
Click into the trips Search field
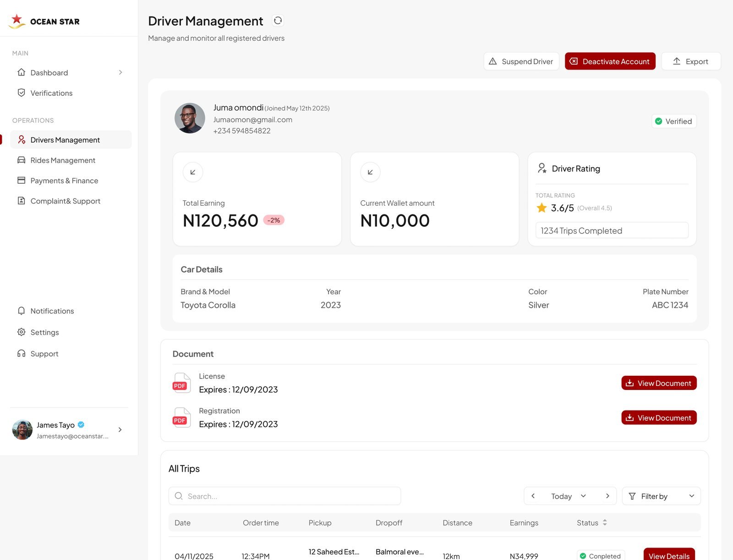click(284, 496)
